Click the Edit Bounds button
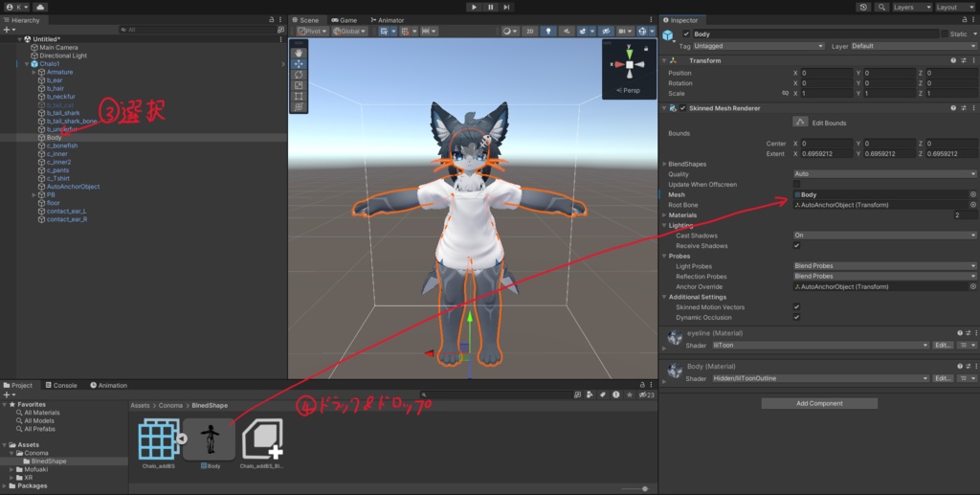 tap(800, 122)
